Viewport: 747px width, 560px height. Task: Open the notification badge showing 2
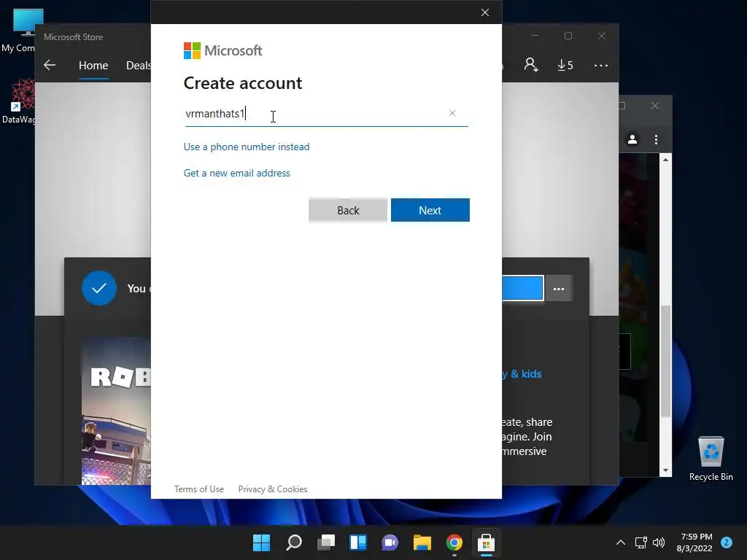(x=727, y=542)
